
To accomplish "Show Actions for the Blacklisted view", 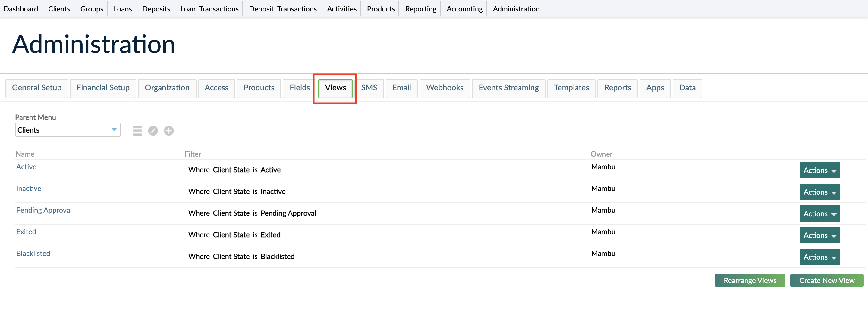I will coord(819,257).
